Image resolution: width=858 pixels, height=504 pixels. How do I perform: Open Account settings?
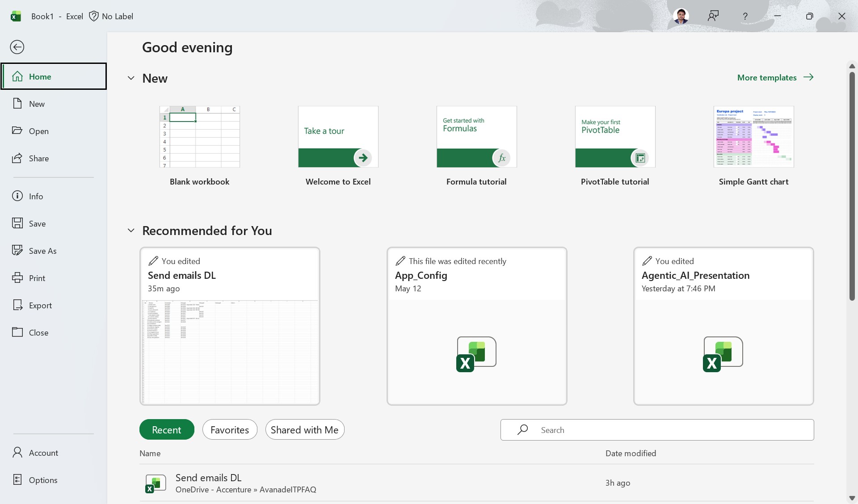click(54, 453)
